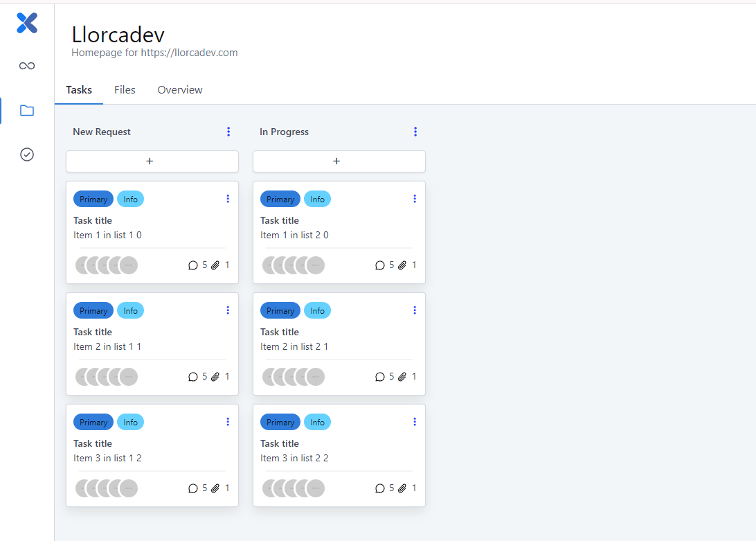Open the 'Item 2 in list 1 1' description

(x=107, y=346)
